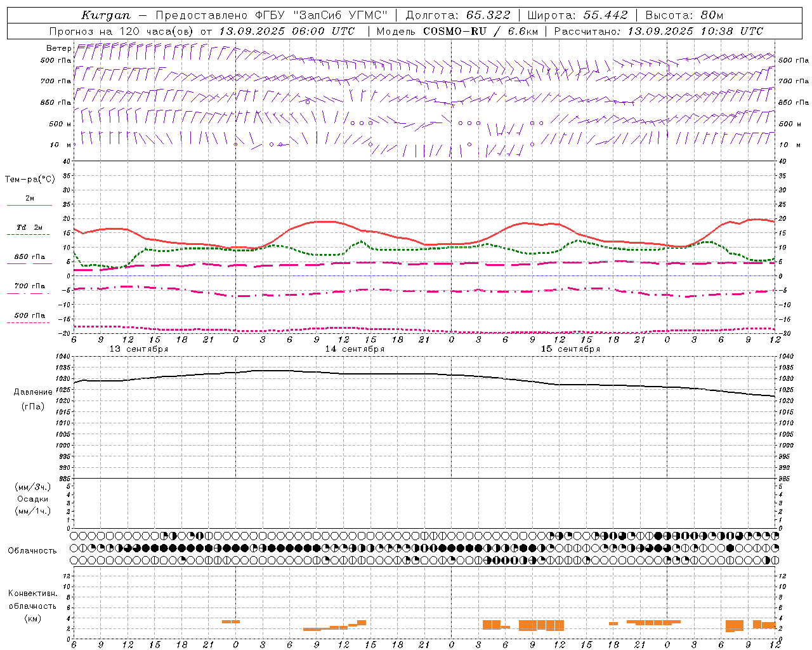This screenshot has height=650, width=812.
Task: Click the orange convective bar near 0h Sept 14
Action: 231,621
